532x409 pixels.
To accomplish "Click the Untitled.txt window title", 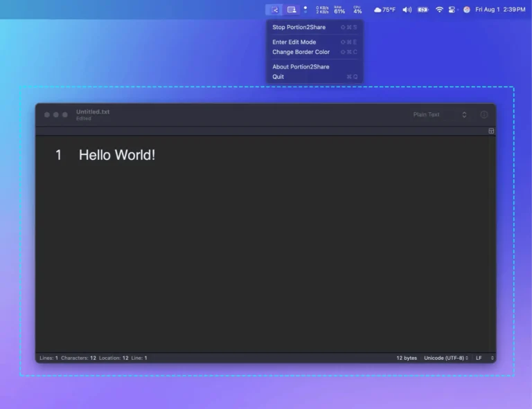I will tap(93, 112).
